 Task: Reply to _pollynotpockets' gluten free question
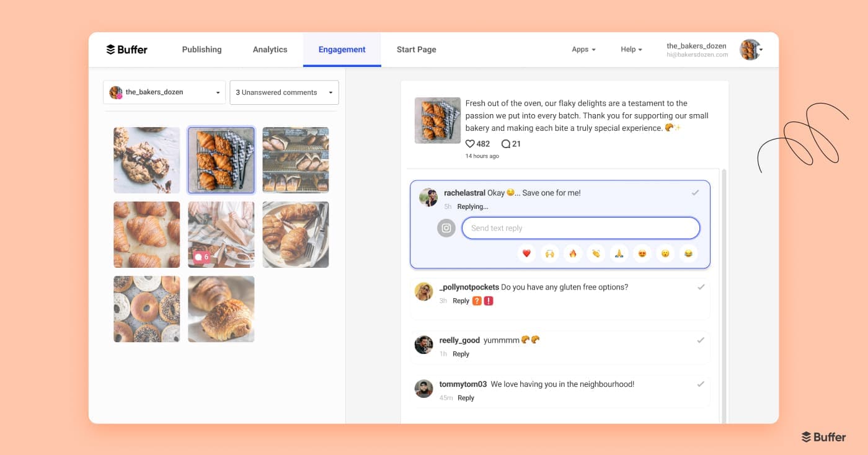(461, 300)
